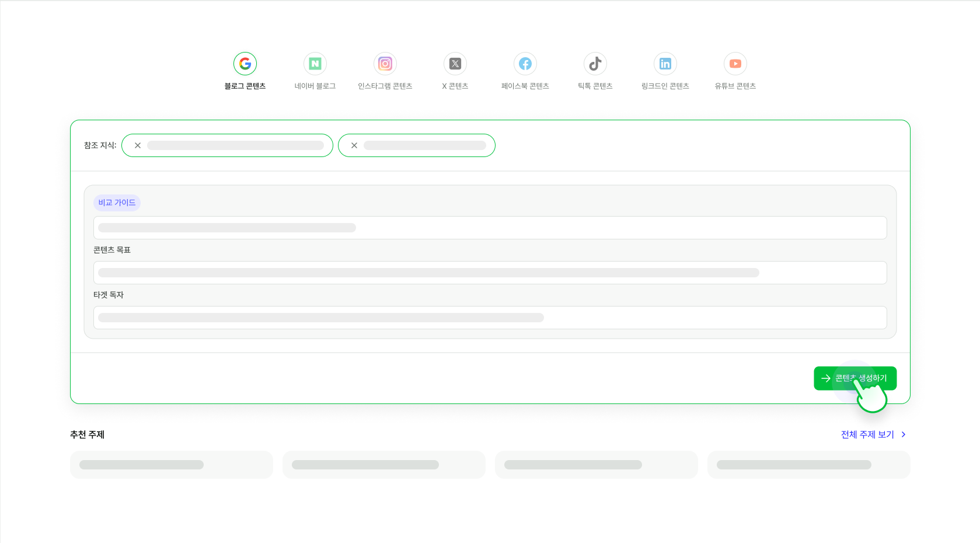980x543 pixels.
Task: Select 링크드인 콘텐츠 icon
Action: [665, 64]
